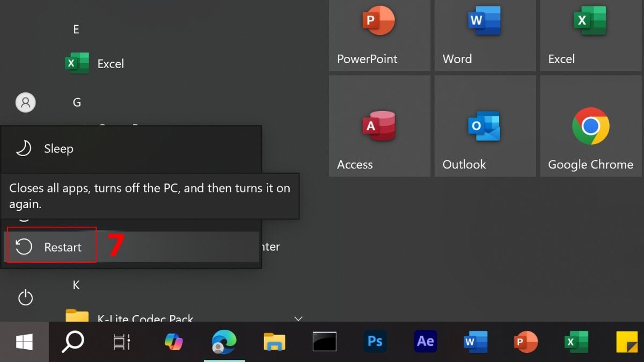Launch Microsoft Edge from the taskbar

pyautogui.click(x=224, y=341)
